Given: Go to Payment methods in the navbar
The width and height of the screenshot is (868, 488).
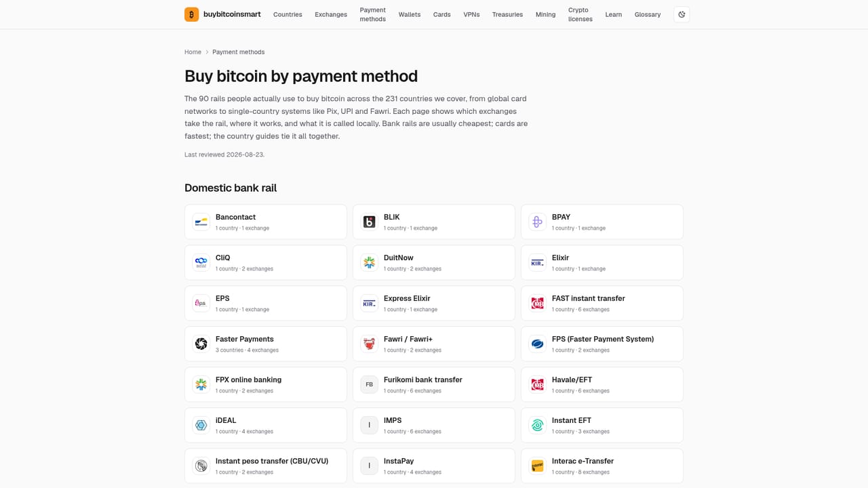Looking at the screenshot, I should pyautogui.click(x=372, y=14).
